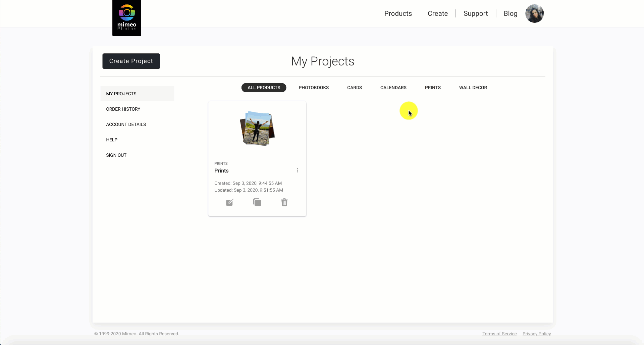This screenshot has width=644, height=345.
Task: Click the 'Created: Sep 3, 2020' text
Action: click(248, 183)
